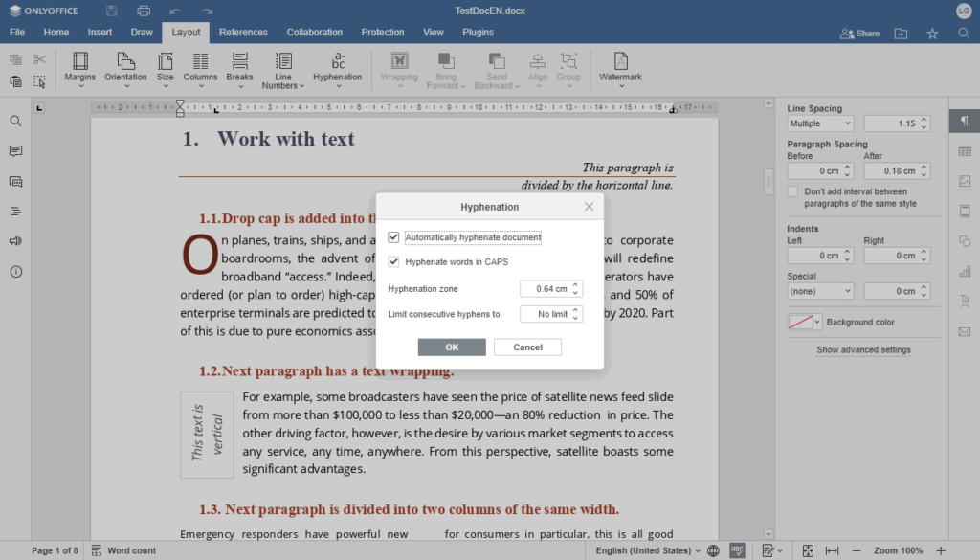
Task: Open the Line Spacing Multiple dropdown
Action: coord(819,123)
